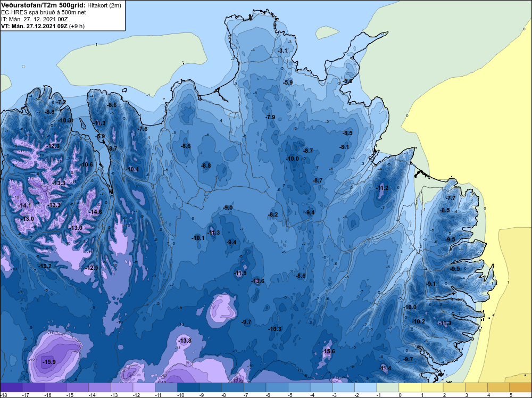532x398 pixels.
Task: Select the -5.6 temperature value
Action: click(347, 81)
